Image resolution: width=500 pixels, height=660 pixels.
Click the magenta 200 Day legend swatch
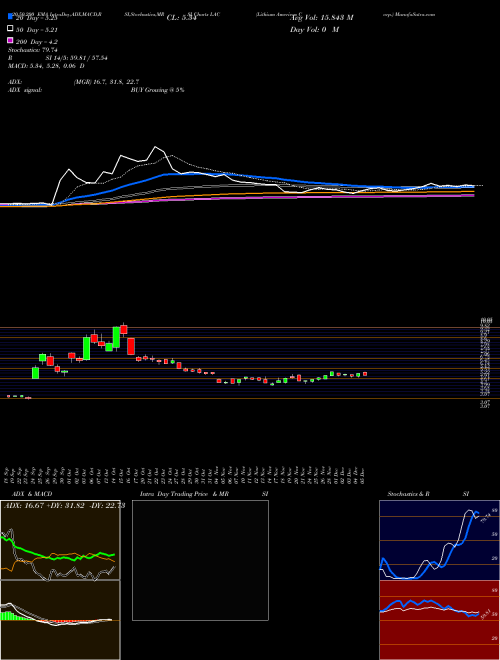[x=10, y=41]
